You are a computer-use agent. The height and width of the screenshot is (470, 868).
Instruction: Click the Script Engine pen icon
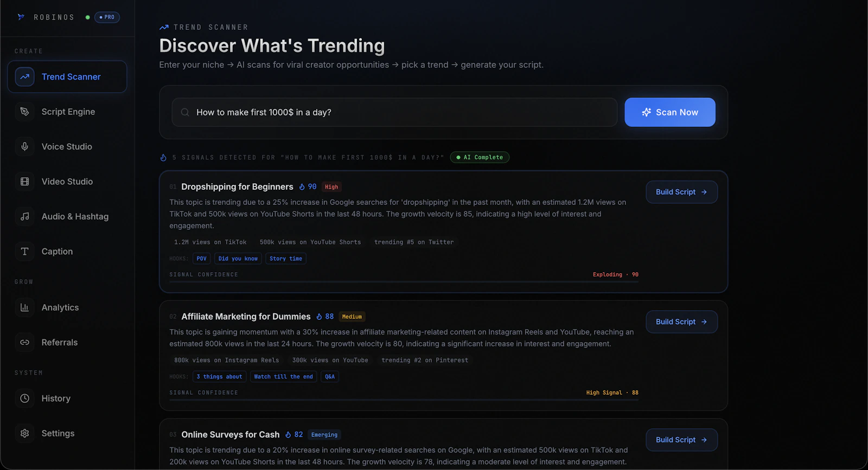(x=25, y=112)
